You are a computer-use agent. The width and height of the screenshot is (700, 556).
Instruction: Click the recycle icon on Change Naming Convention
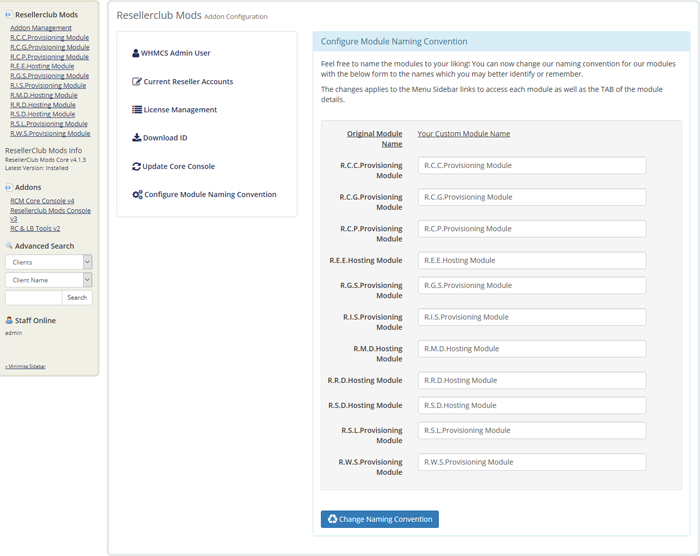(x=332, y=519)
